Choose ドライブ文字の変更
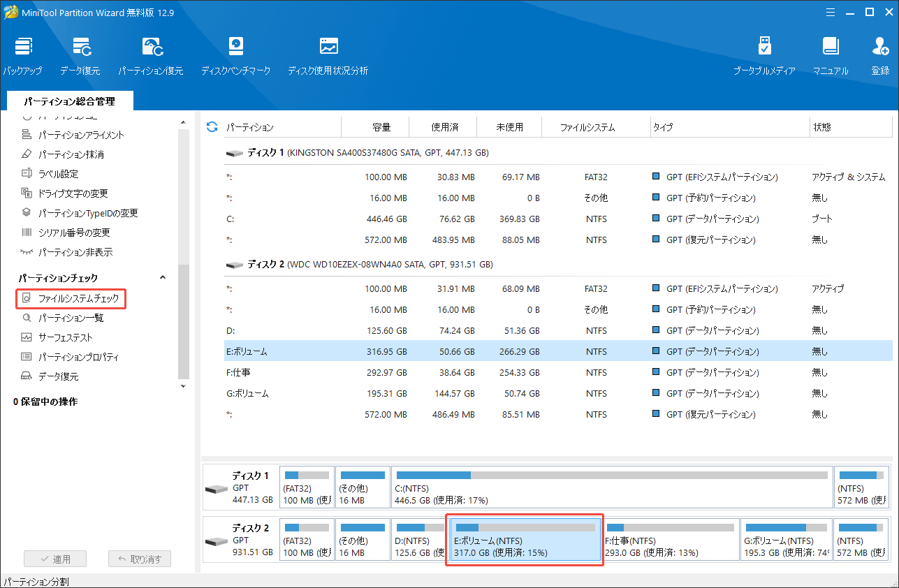Screen dimensions: 899x588 point(64,193)
